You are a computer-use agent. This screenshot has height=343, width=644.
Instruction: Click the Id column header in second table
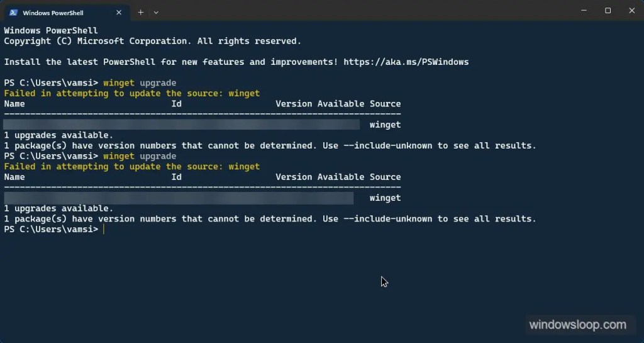coord(176,177)
